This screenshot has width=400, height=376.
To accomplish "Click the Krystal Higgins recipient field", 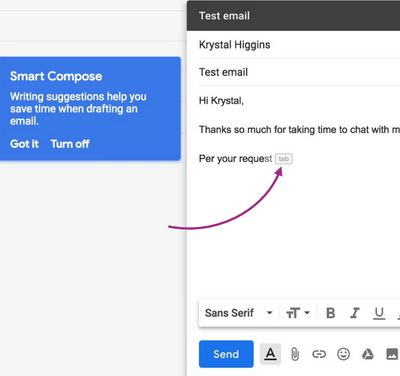I will click(x=299, y=45).
